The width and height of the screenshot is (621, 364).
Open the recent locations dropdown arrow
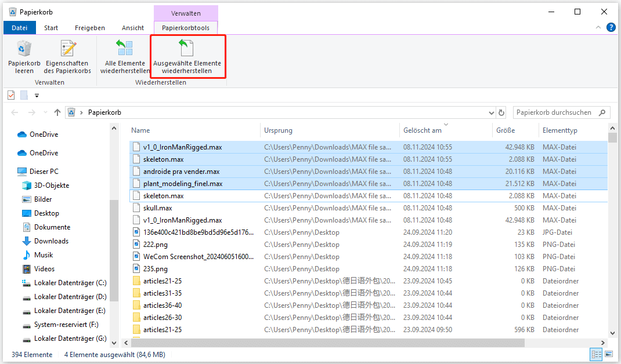[x=45, y=113]
